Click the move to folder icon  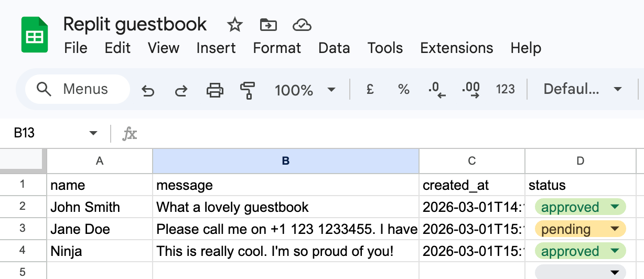pos(268,25)
